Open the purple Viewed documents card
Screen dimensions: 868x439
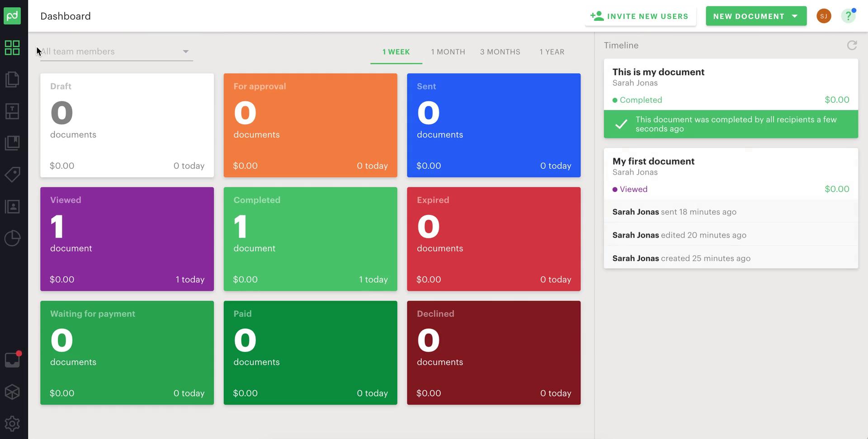[x=127, y=239]
